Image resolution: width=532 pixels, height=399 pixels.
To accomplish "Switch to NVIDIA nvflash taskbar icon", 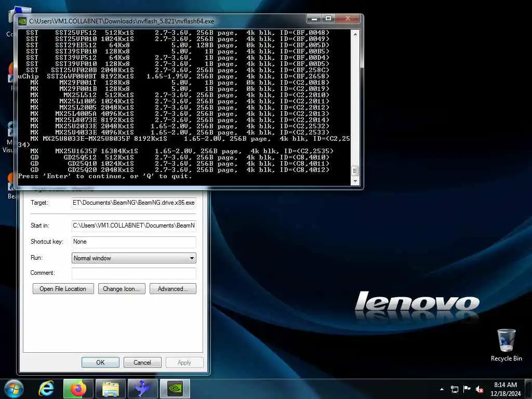I will [x=175, y=389].
